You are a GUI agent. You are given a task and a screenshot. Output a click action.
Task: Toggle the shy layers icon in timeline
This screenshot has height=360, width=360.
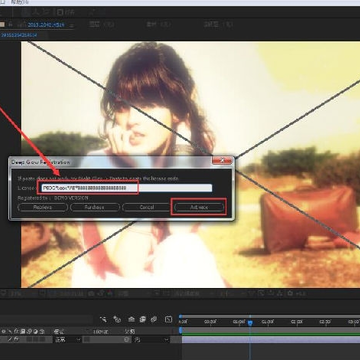[x=131, y=319]
